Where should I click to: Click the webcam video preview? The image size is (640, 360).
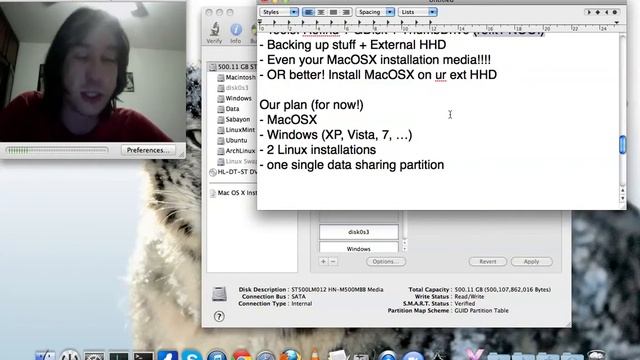click(93, 71)
